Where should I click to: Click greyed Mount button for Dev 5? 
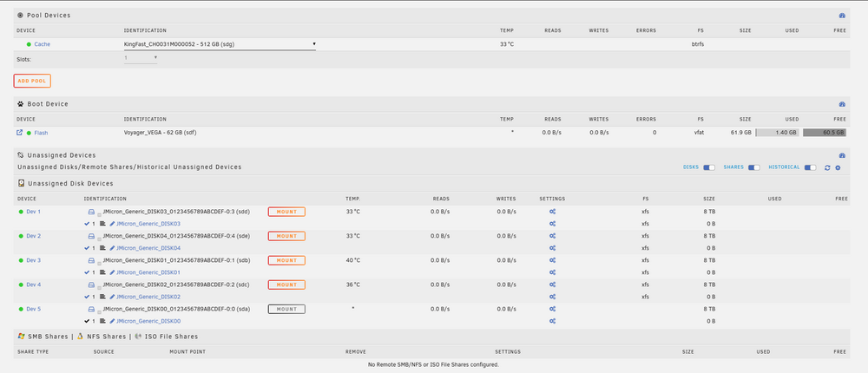pos(286,309)
